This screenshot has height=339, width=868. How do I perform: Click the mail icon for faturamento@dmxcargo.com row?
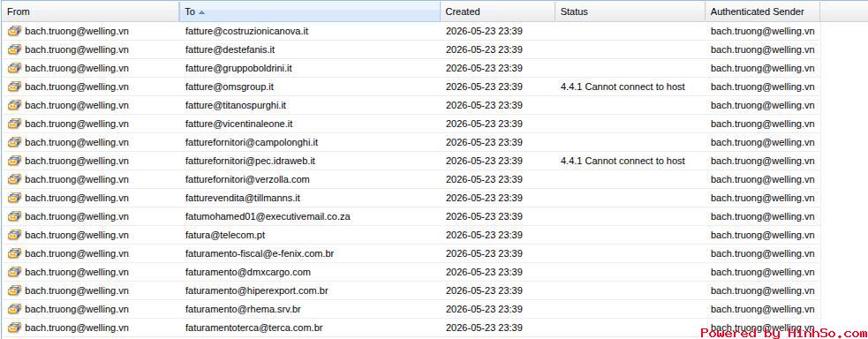(x=14, y=272)
